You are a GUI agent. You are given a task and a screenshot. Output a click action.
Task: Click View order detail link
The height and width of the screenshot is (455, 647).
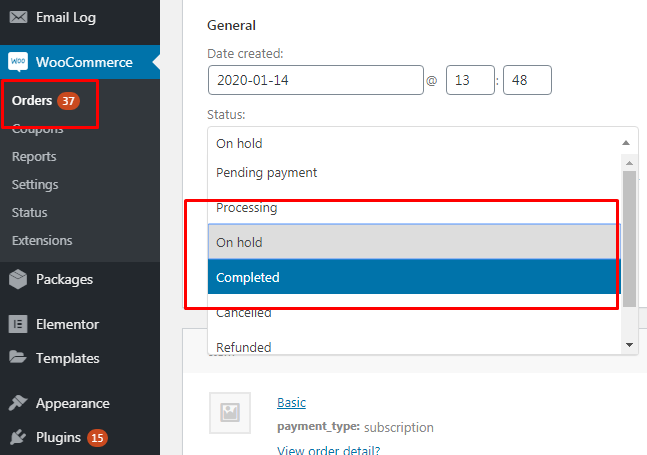pos(328,450)
